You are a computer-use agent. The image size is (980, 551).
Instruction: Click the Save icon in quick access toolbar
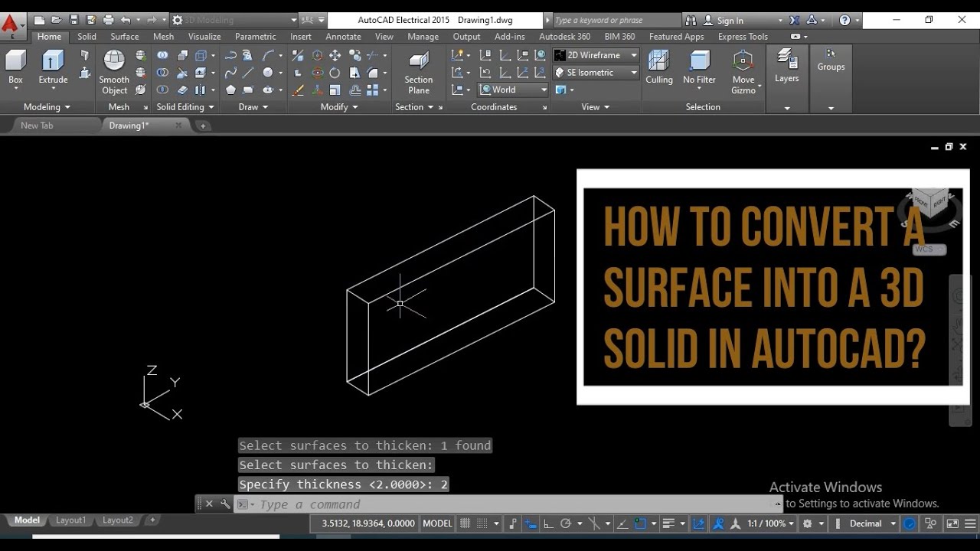pyautogui.click(x=73, y=20)
